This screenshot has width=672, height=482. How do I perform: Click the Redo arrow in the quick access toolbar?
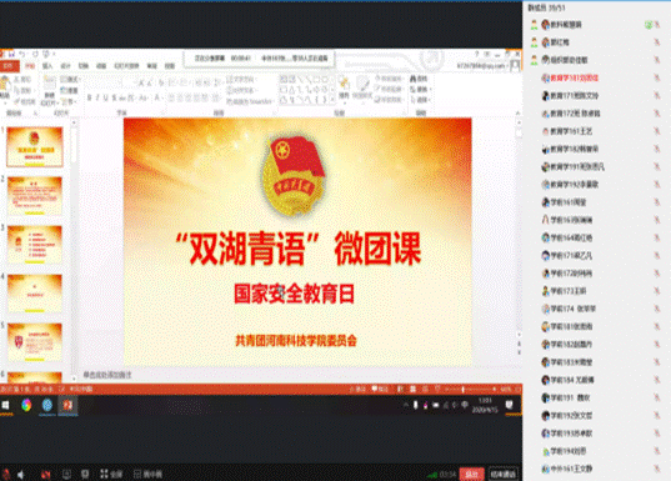(x=35, y=54)
